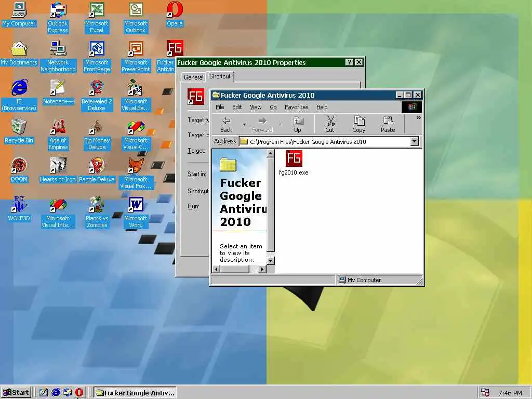This screenshot has height=399, width=532.
Task: Open the Recycle Bin
Action: tap(19, 131)
